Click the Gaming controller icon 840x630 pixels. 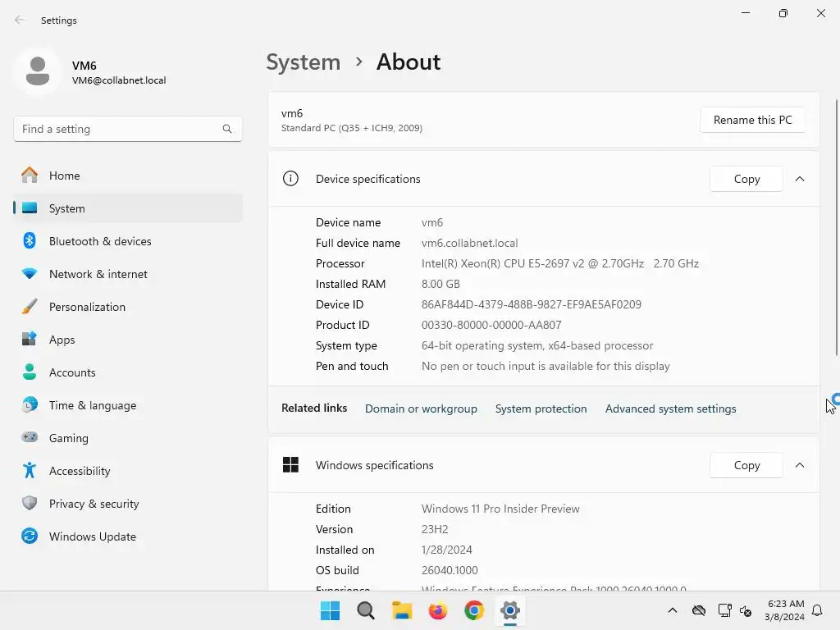[30, 437]
